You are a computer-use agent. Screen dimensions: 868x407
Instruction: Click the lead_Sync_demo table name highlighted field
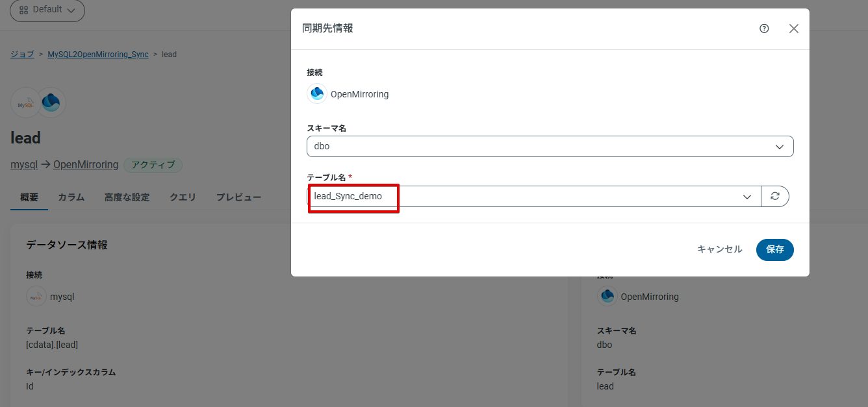pos(353,196)
